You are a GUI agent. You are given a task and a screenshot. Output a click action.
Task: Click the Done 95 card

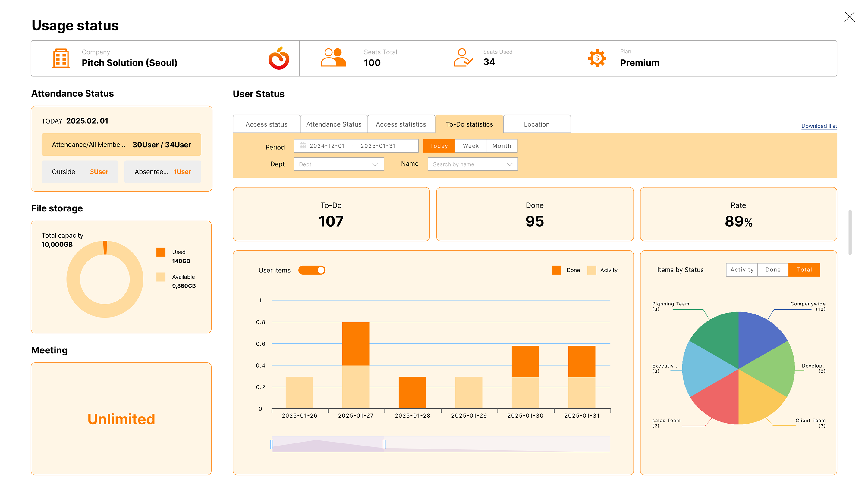(535, 214)
